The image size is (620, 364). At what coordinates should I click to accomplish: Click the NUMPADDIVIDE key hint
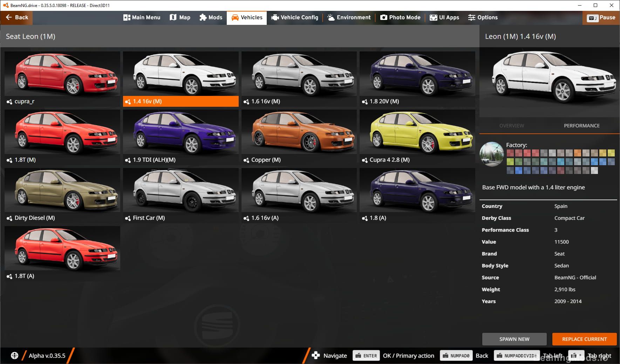coord(517,356)
